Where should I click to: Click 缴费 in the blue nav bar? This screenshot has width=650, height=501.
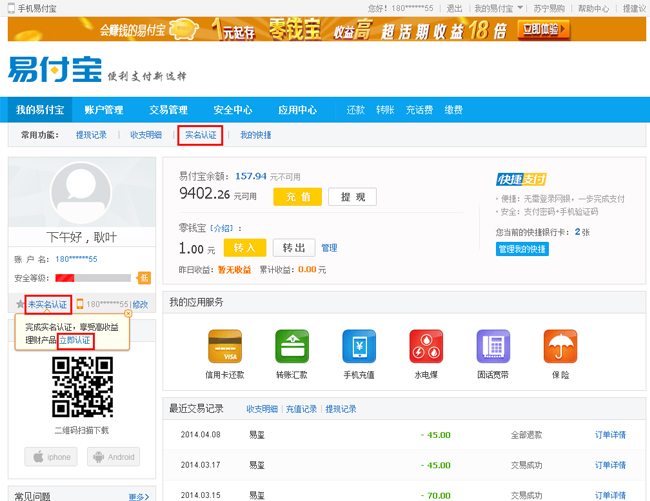(x=454, y=110)
